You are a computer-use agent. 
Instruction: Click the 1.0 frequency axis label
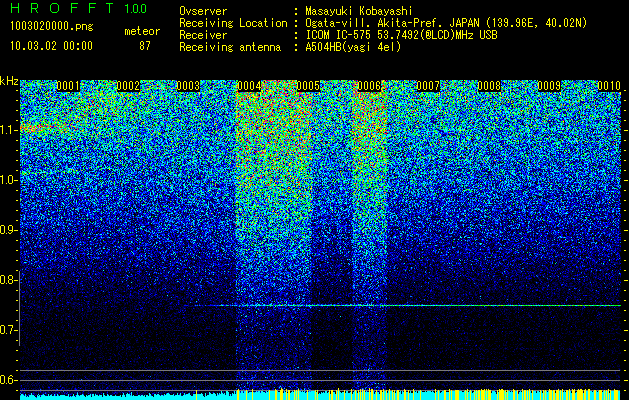coord(7,180)
